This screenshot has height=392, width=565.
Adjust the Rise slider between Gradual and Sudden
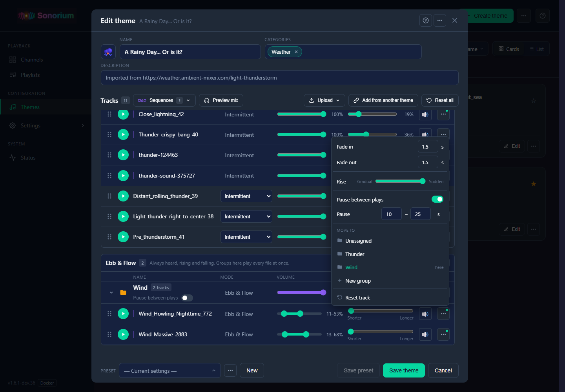(x=400, y=181)
